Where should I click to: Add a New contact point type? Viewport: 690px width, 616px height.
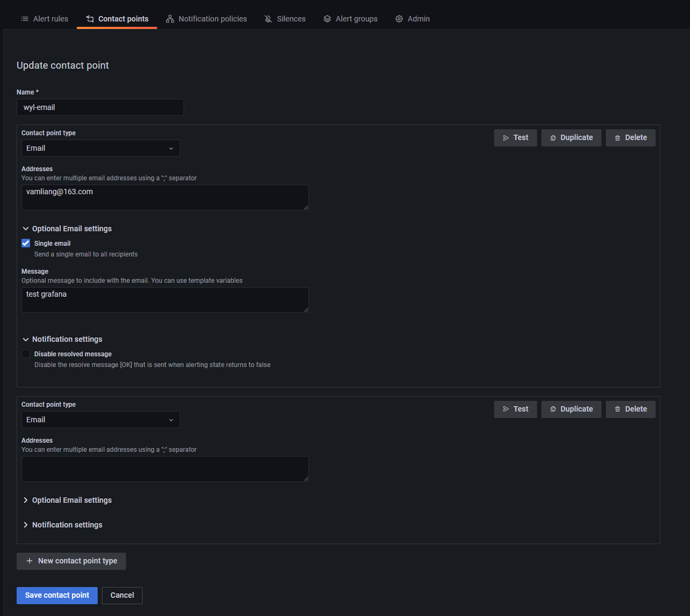[x=71, y=561]
